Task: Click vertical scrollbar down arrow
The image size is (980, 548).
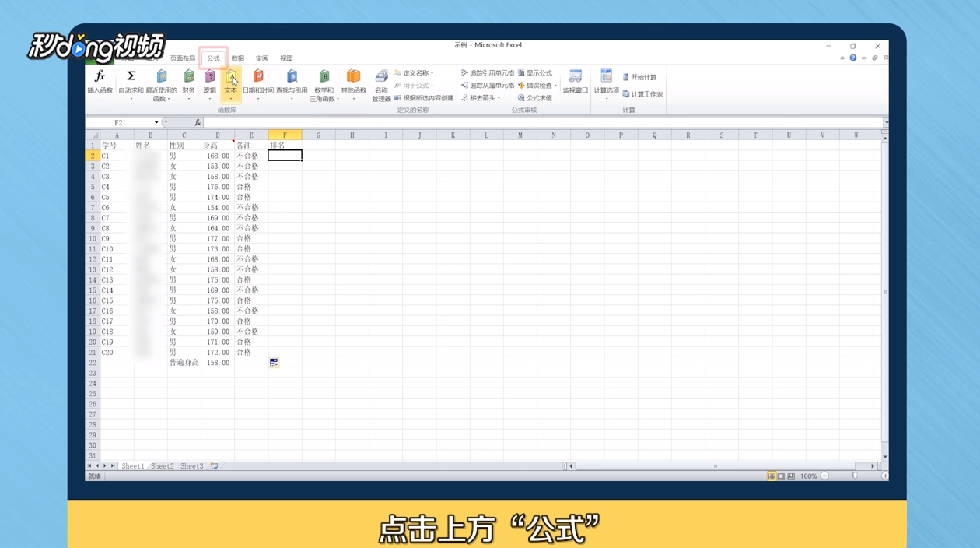Action: 885,457
